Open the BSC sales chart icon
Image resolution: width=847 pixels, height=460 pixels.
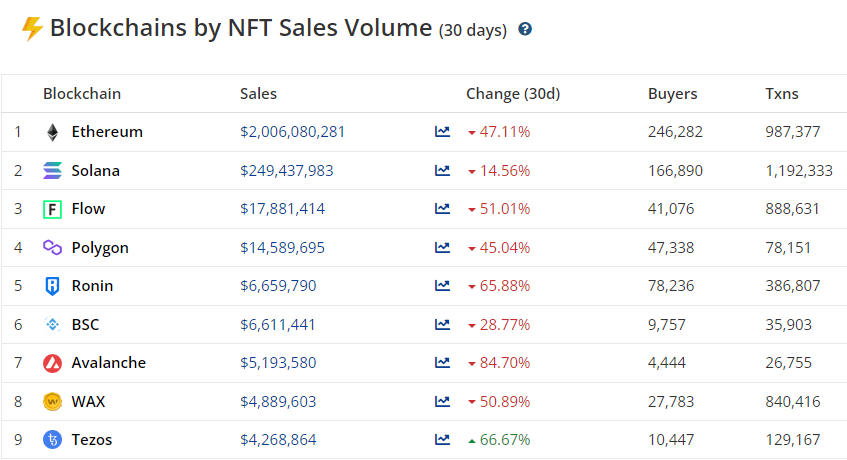[x=442, y=325]
